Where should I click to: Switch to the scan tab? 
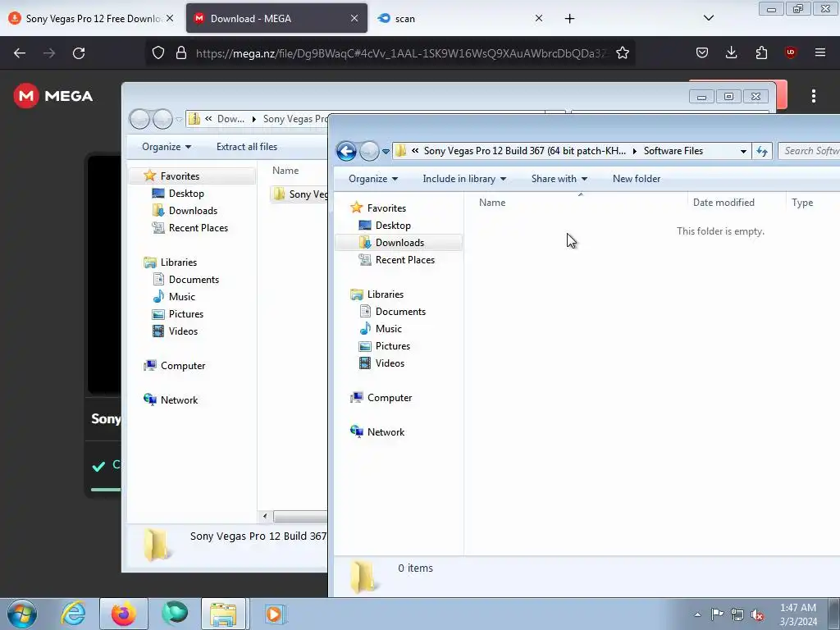pyautogui.click(x=461, y=19)
